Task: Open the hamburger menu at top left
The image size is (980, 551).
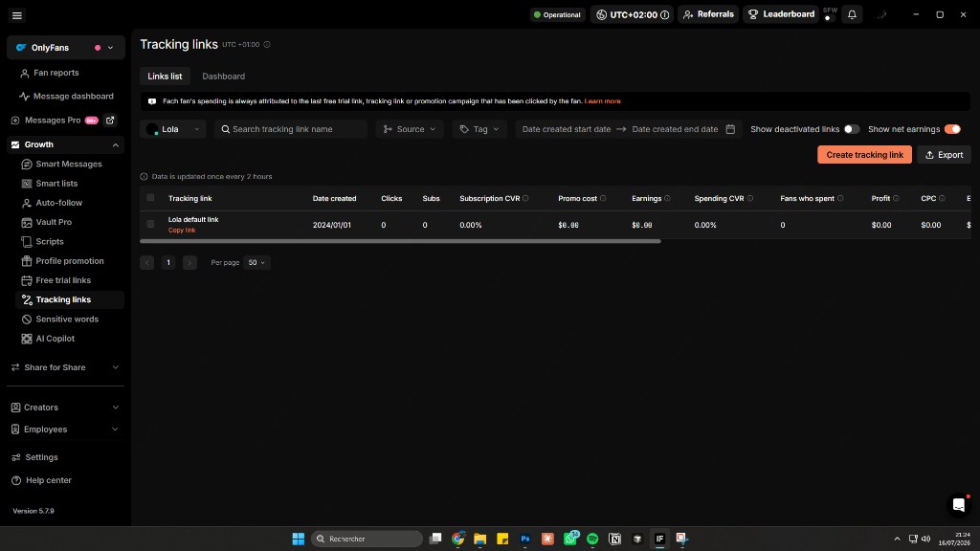Action: tap(17, 15)
